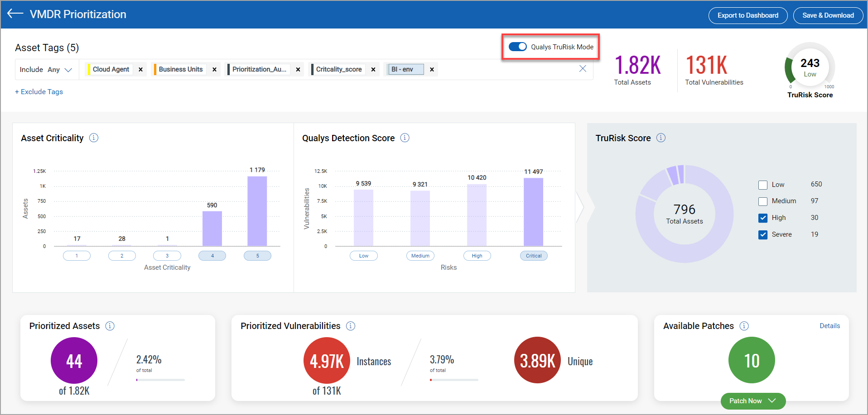Open Available Patches info icon
Screen dimensions: 868x415
pos(744,326)
